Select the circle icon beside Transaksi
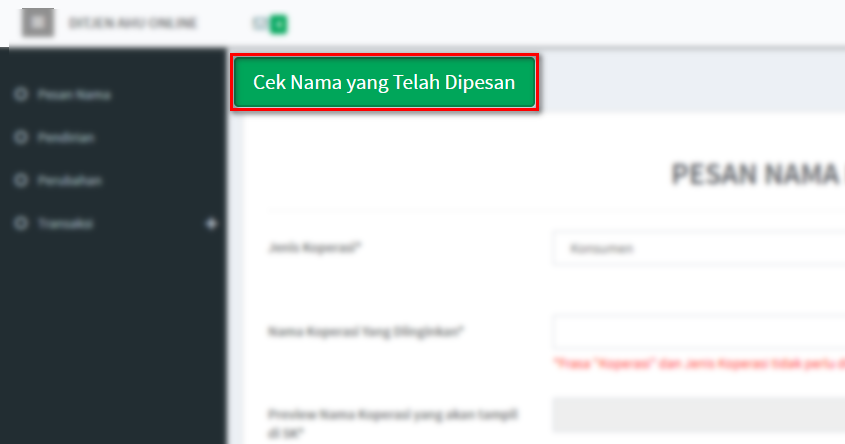The height and width of the screenshot is (444, 845). (21, 223)
